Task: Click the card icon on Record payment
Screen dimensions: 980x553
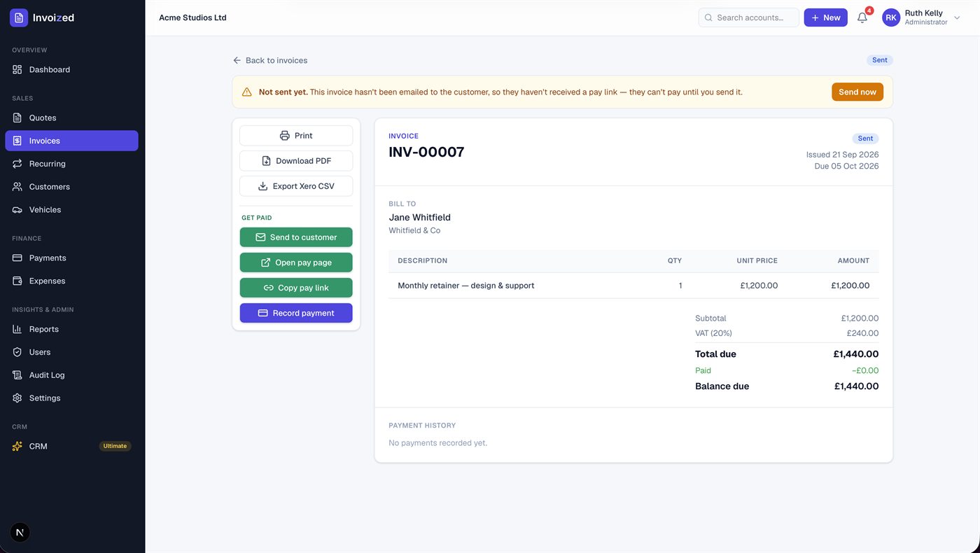Action: [x=263, y=313]
